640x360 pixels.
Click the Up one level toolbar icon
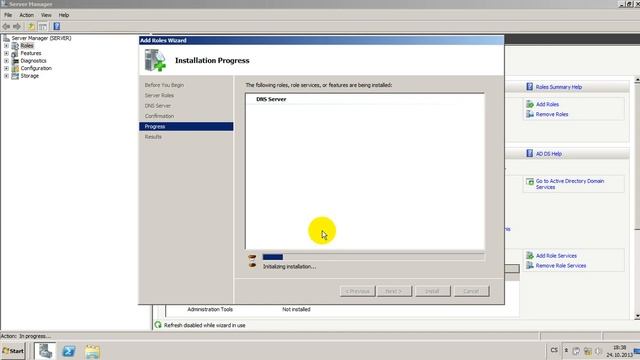coord(31,27)
